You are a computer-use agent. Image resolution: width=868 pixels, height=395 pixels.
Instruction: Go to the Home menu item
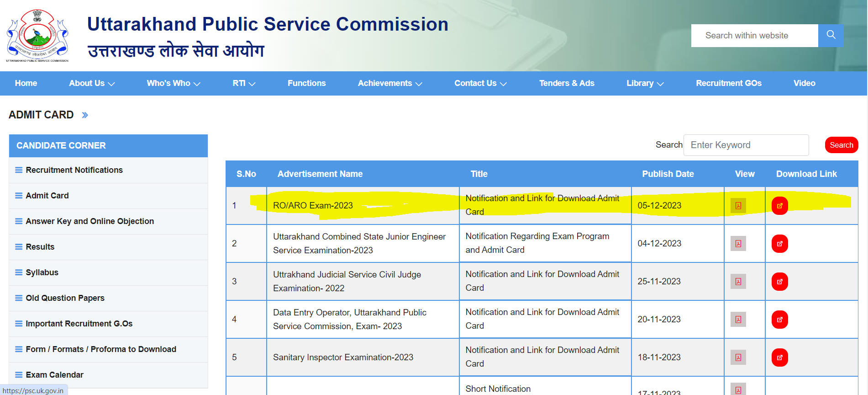click(26, 83)
